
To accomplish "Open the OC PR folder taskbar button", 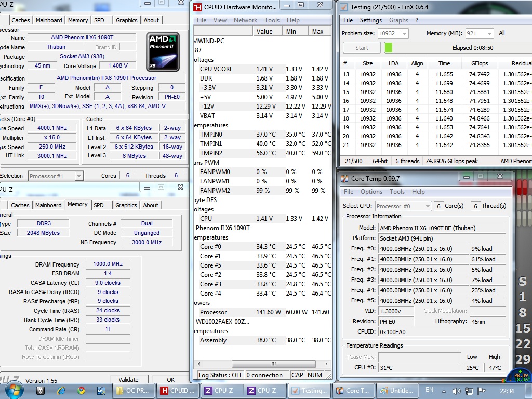I will [134, 390].
